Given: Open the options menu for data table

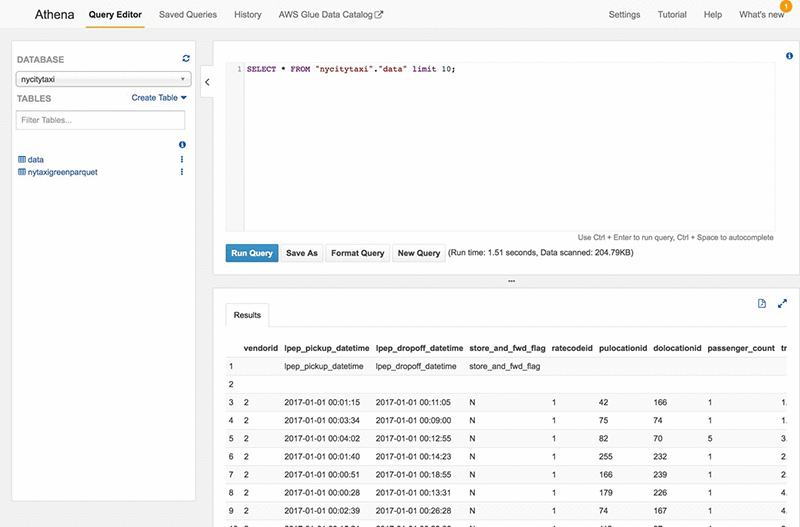Looking at the screenshot, I should 182,160.
